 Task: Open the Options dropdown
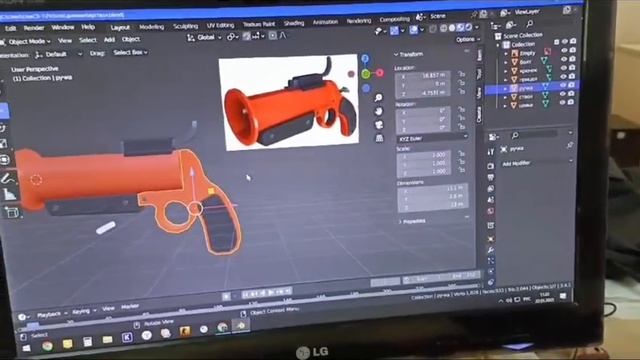[x=468, y=40]
